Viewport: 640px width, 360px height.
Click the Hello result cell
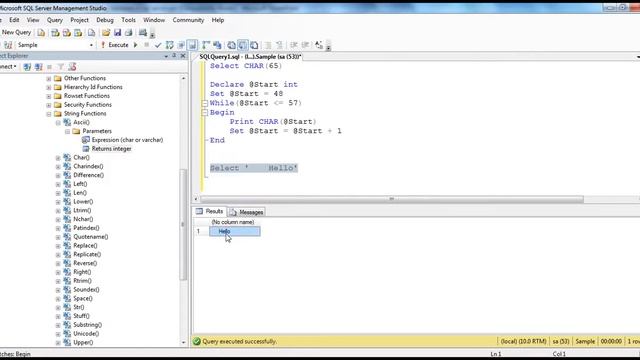tap(235, 231)
